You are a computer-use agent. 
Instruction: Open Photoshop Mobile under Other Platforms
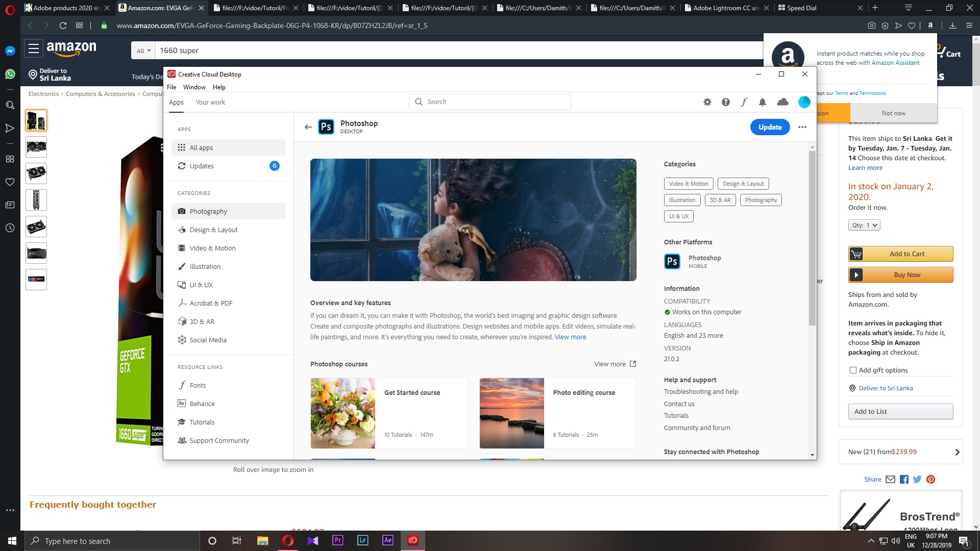coord(693,261)
